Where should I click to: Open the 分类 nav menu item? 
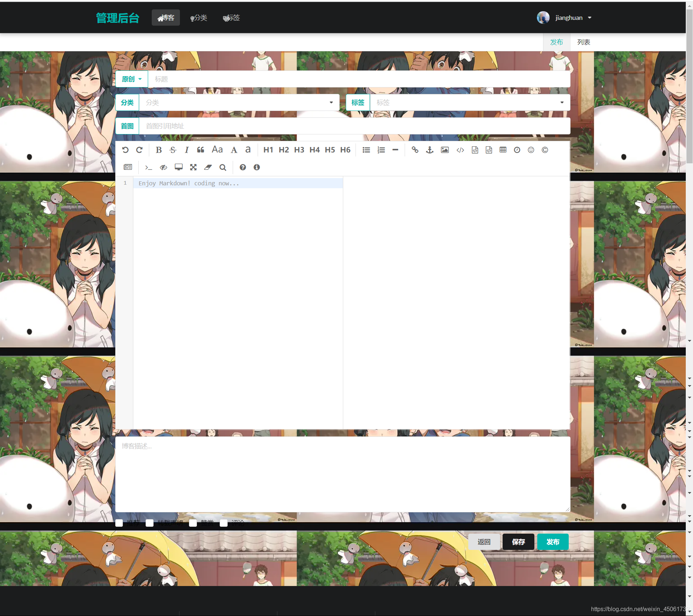(199, 18)
